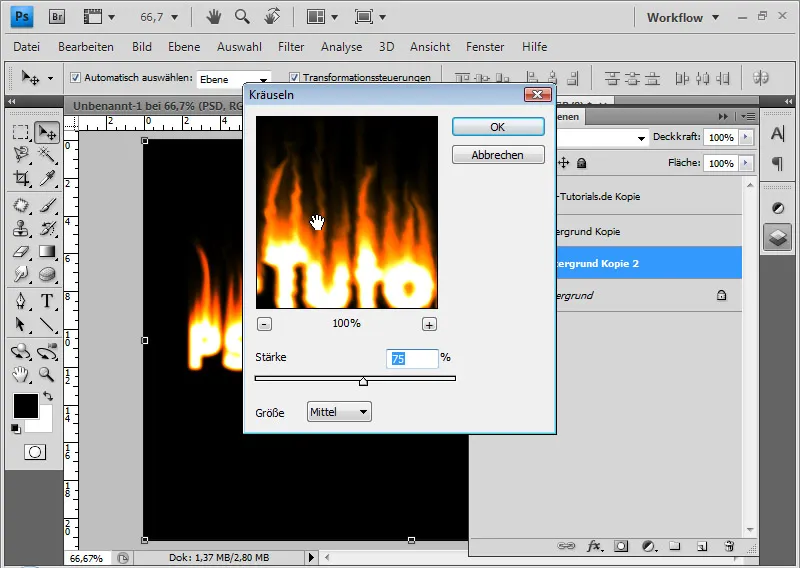Zoom in preview with plus button

[x=429, y=325]
